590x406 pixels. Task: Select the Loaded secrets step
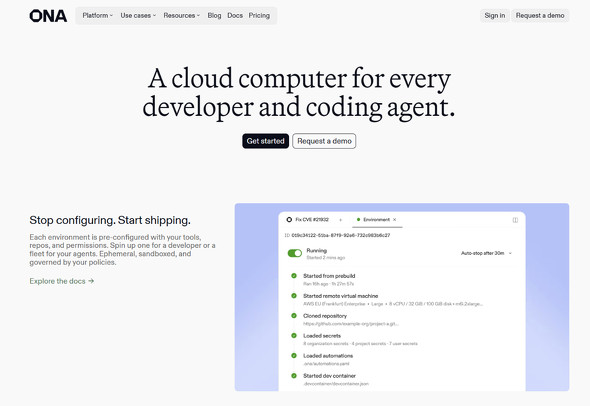[322, 336]
